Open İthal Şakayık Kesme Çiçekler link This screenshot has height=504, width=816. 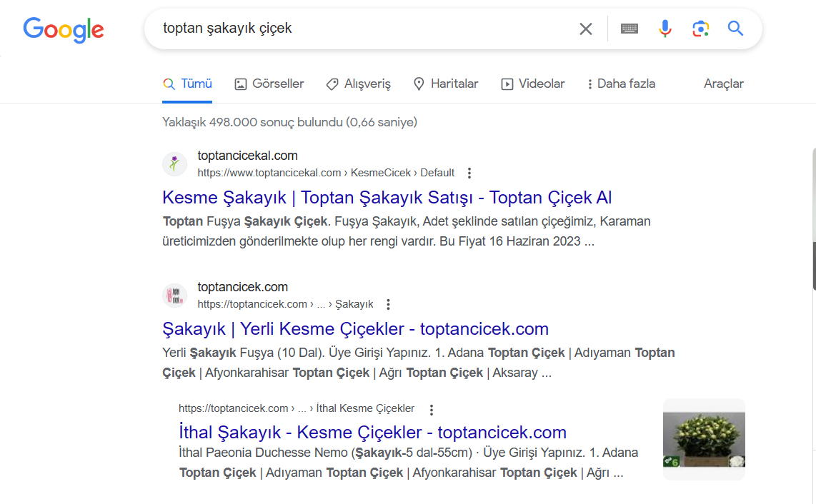pyautogui.click(x=372, y=433)
